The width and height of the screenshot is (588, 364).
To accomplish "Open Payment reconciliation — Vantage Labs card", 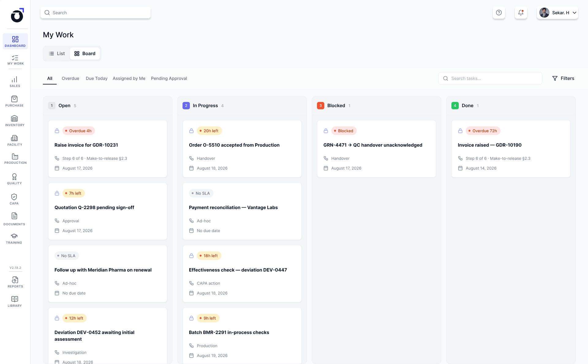I will click(x=242, y=211).
